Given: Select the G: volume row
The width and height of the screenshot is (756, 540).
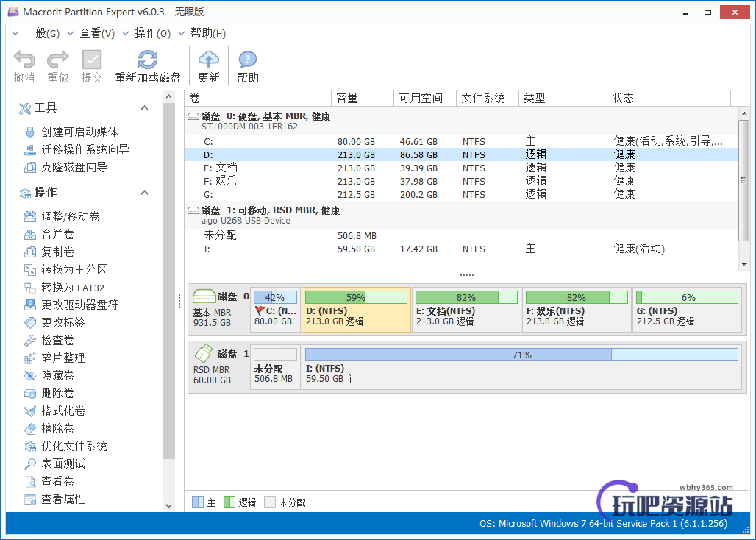Looking at the screenshot, I should [x=461, y=194].
